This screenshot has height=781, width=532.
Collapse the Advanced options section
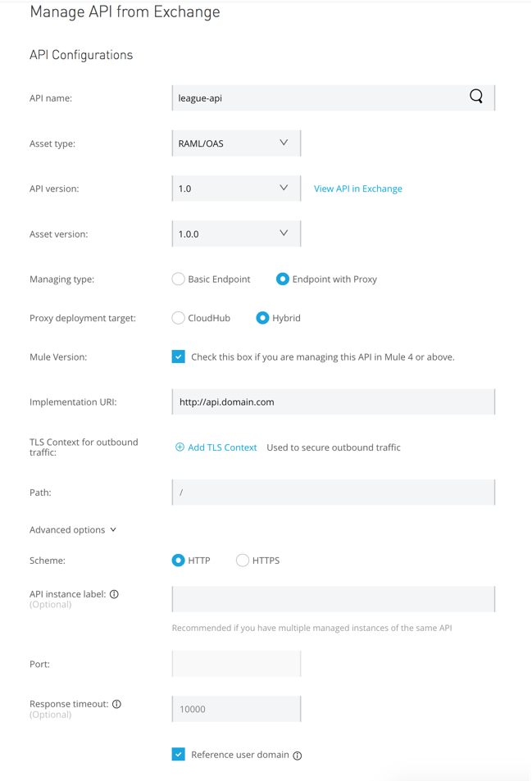point(72,529)
